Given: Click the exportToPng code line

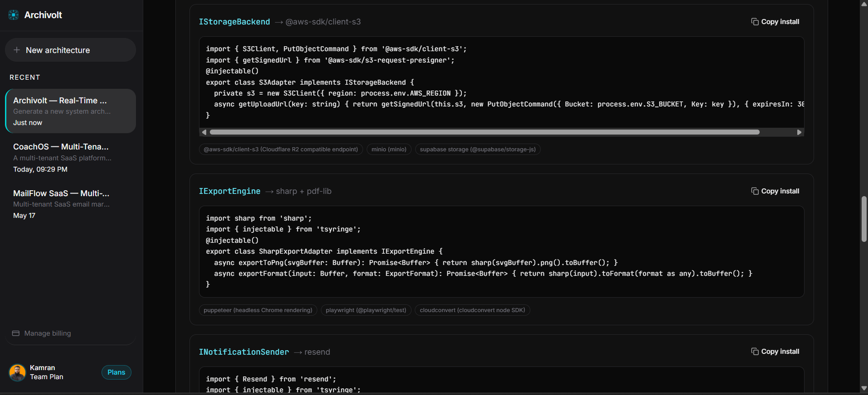Looking at the screenshot, I should pos(416,263).
